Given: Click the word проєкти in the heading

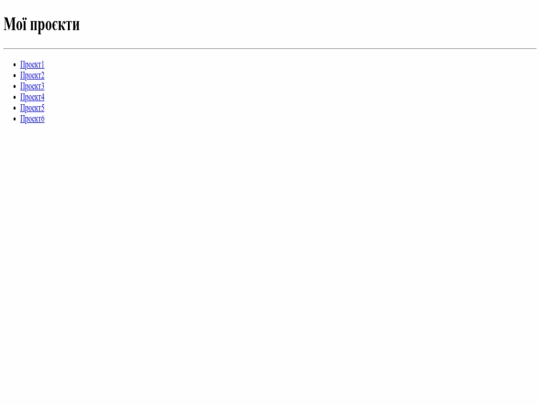Looking at the screenshot, I should click(x=55, y=25).
